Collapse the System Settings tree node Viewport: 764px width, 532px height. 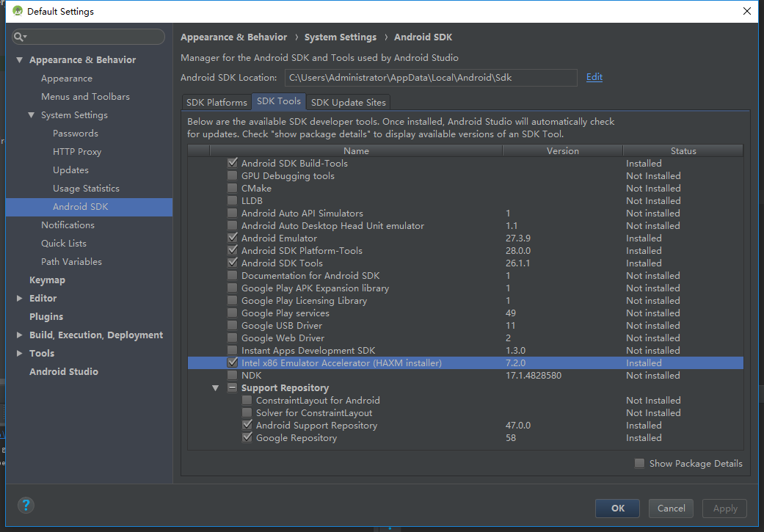31,115
